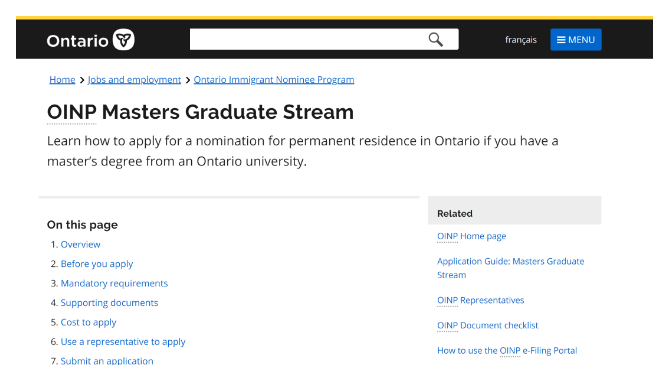This screenshot has height=377, width=671.
Task: Open How to use OINP e-Filing Portal
Action: (x=507, y=350)
